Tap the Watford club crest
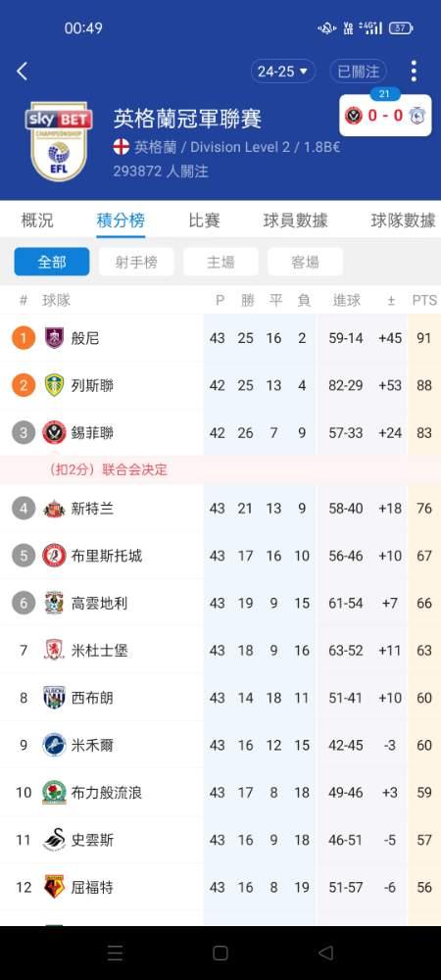 (x=54, y=887)
